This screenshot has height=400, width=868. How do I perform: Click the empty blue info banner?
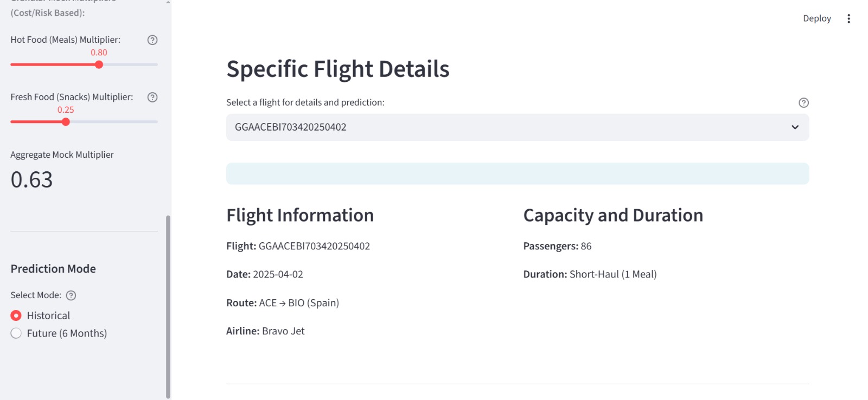coord(517,173)
